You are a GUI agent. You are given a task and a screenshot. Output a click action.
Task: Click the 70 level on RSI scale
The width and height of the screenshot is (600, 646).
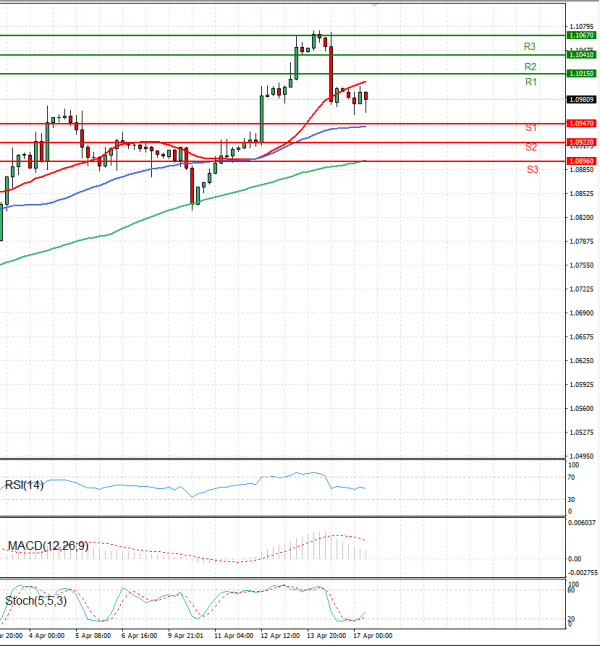pyautogui.click(x=571, y=477)
